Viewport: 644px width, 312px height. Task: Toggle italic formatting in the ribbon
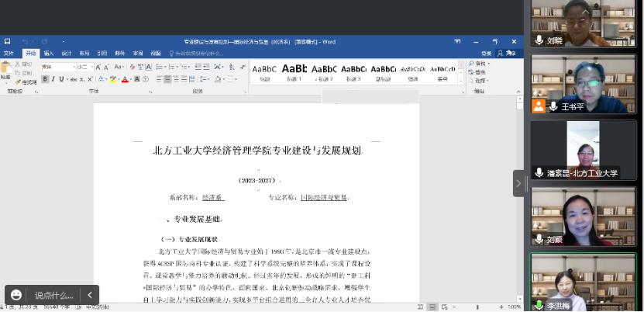[51, 79]
